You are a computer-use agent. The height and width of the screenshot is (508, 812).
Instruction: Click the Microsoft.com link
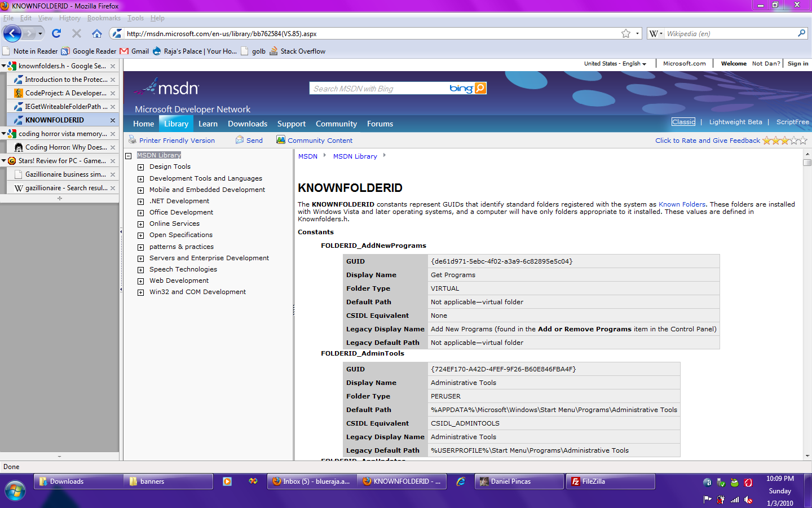click(684, 64)
